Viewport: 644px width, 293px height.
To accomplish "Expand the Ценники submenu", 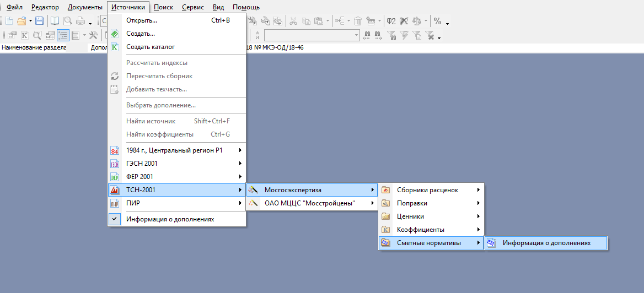I will click(x=431, y=216).
